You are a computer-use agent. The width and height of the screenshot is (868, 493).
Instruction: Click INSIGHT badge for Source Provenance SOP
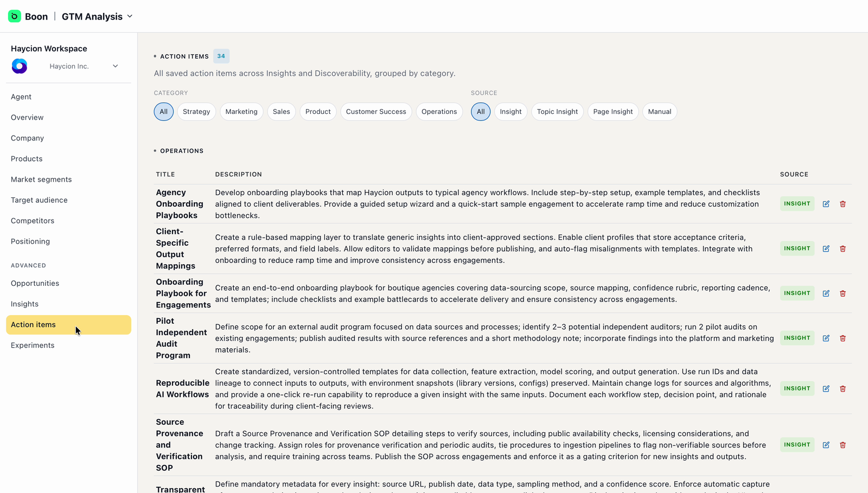(x=797, y=445)
